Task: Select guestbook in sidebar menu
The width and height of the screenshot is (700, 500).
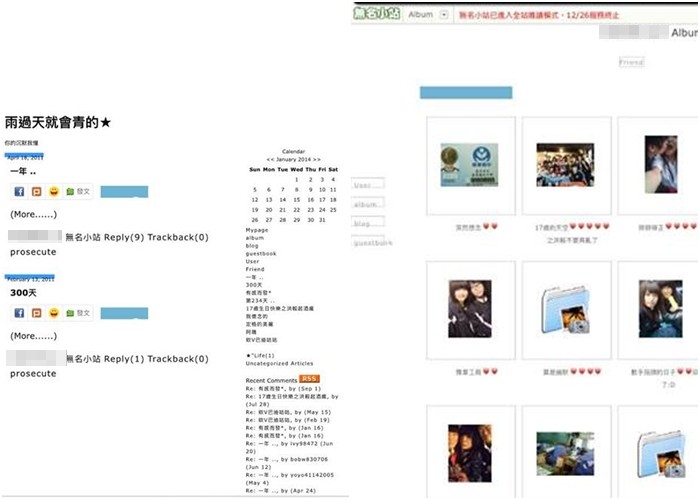Action: coord(261,254)
